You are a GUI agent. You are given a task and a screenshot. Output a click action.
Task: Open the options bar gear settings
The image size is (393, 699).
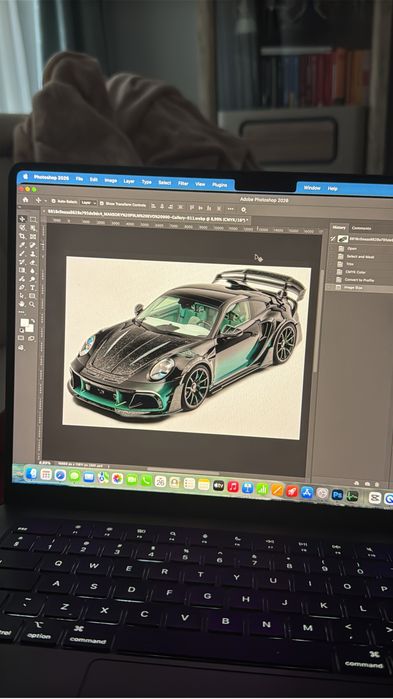pyautogui.click(x=243, y=209)
